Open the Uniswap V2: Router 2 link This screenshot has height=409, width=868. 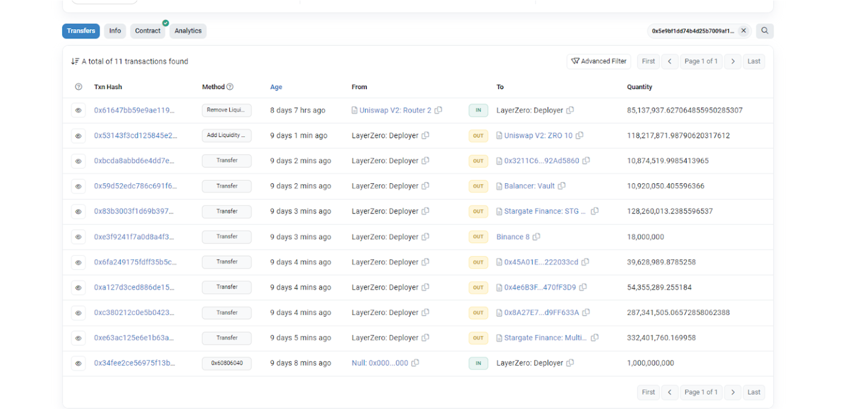pos(395,110)
